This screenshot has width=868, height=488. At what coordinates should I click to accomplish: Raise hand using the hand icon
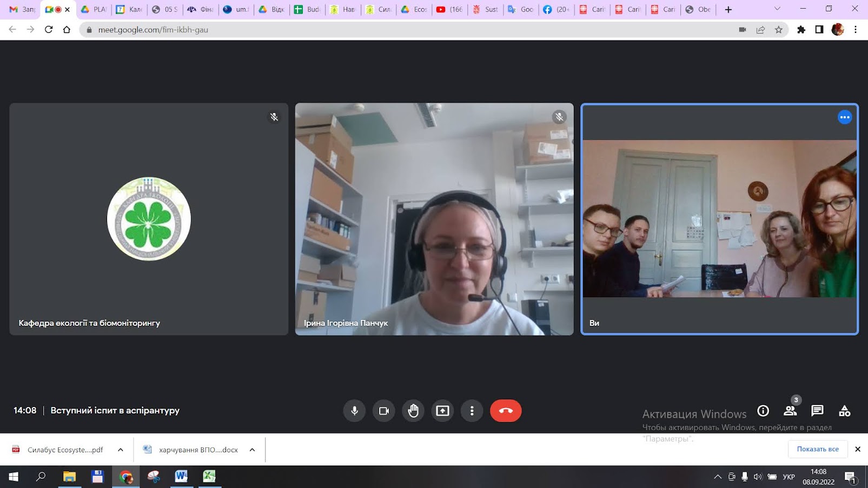[413, 411]
